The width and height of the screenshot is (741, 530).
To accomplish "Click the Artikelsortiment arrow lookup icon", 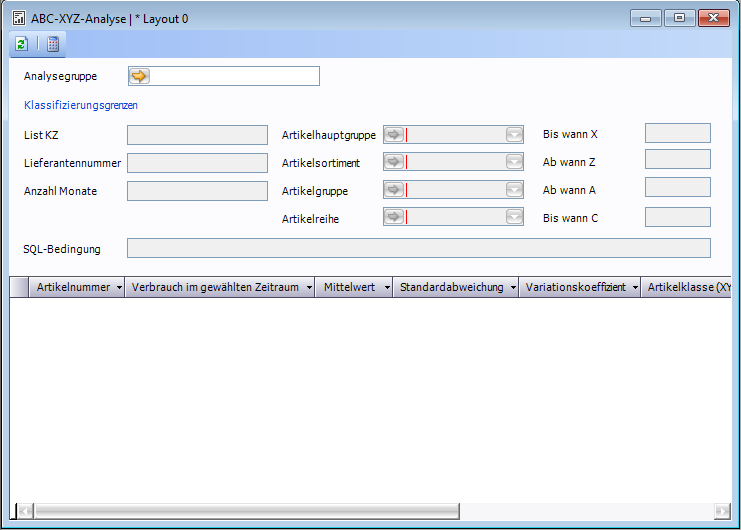I will coord(394,162).
